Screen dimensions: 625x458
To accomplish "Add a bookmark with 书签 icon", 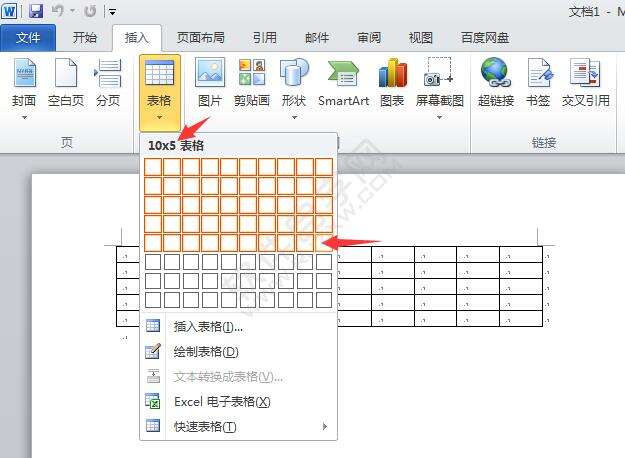I will [x=539, y=73].
